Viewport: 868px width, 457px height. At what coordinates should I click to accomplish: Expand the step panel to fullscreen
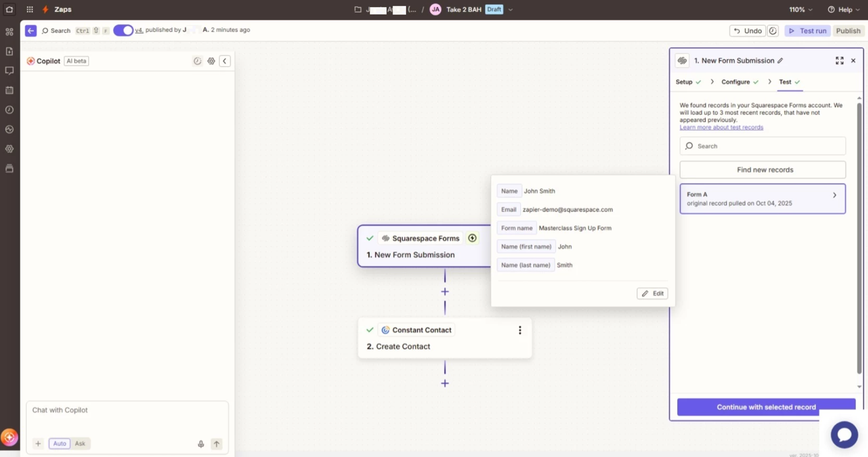point(839,61)
